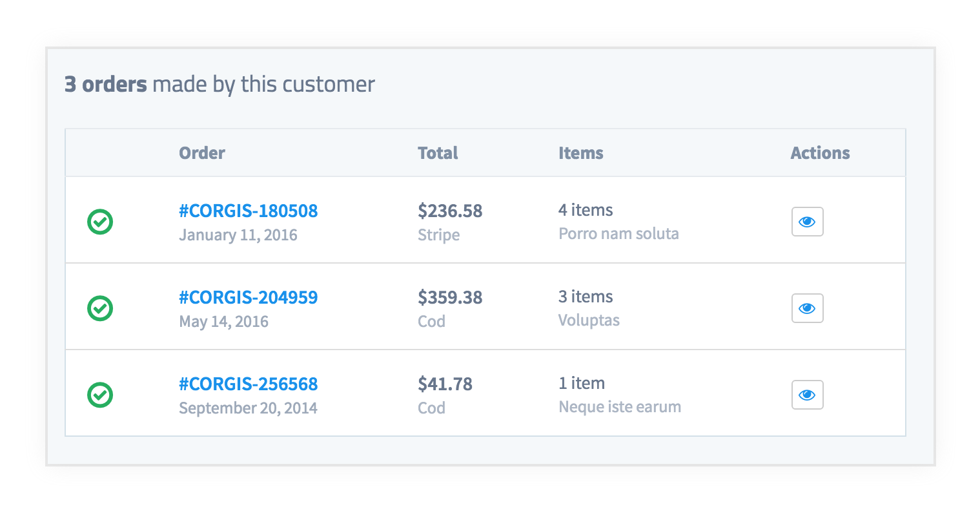This screenshot has width=980, height=513.
Task: Click the "4 items" text
Action: [x=586, y=210]
